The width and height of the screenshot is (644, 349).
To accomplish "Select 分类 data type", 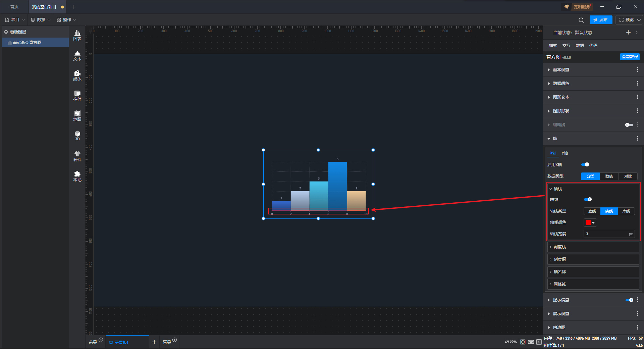I will coord(590,176).
